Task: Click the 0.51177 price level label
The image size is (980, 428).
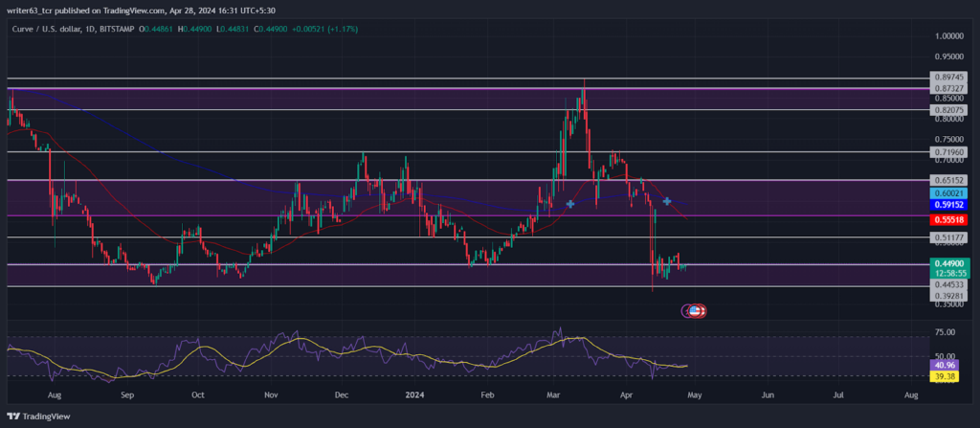Action: 950,237
